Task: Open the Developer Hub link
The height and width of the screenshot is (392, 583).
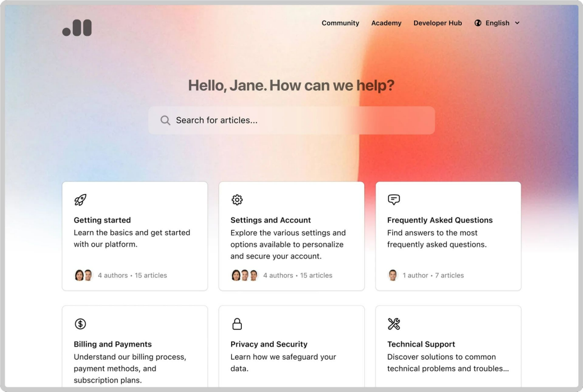Action: click(x=438, y=23)
